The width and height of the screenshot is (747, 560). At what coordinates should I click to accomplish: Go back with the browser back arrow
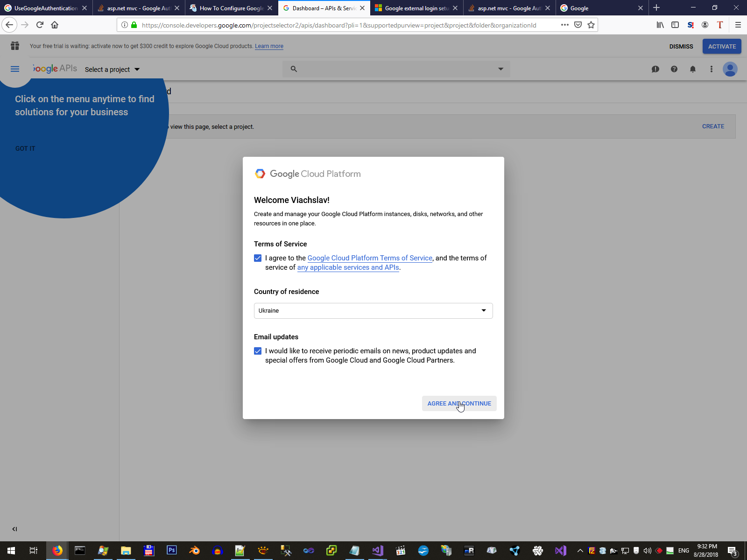pos(9,25)
